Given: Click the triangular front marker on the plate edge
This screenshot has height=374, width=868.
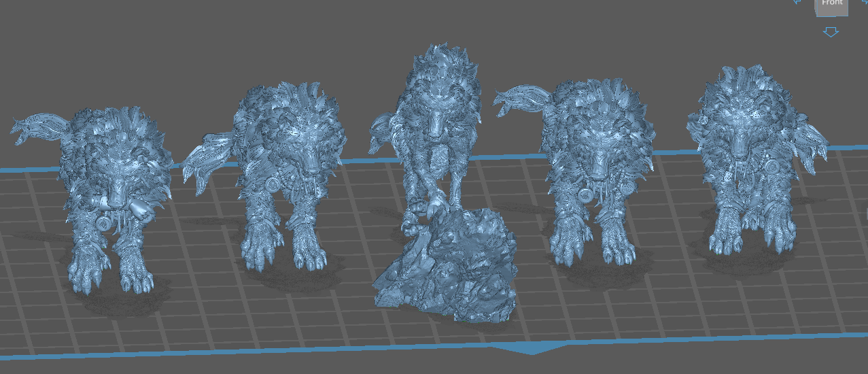Looking at the screenshot, I should tap(531, 349).
